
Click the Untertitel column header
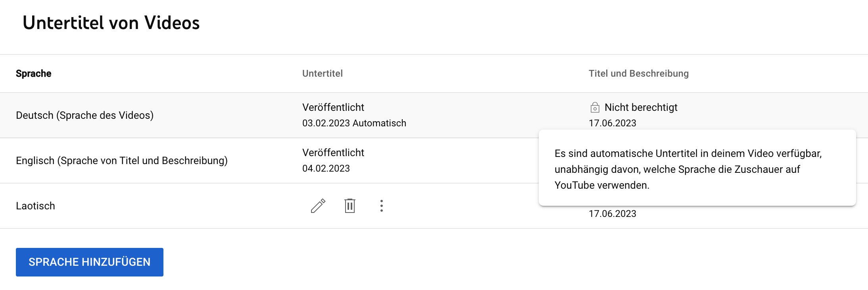point(323,73)
